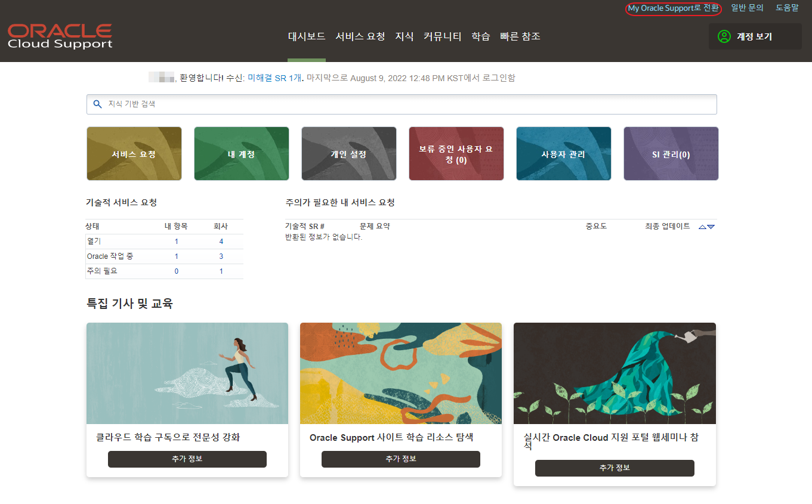Click My Oracle Support로 전환 link
The width and height of the screenshot is (812, 504).
[x=673, y=8]
